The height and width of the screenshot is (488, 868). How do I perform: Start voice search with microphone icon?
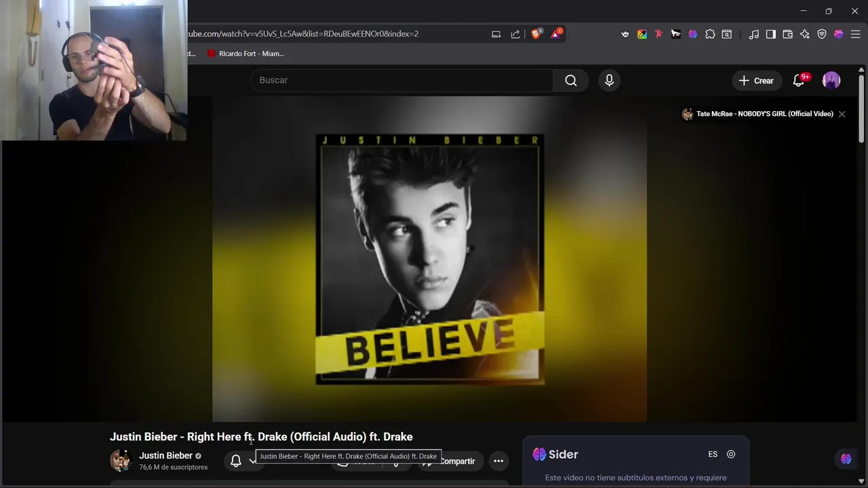609,80
